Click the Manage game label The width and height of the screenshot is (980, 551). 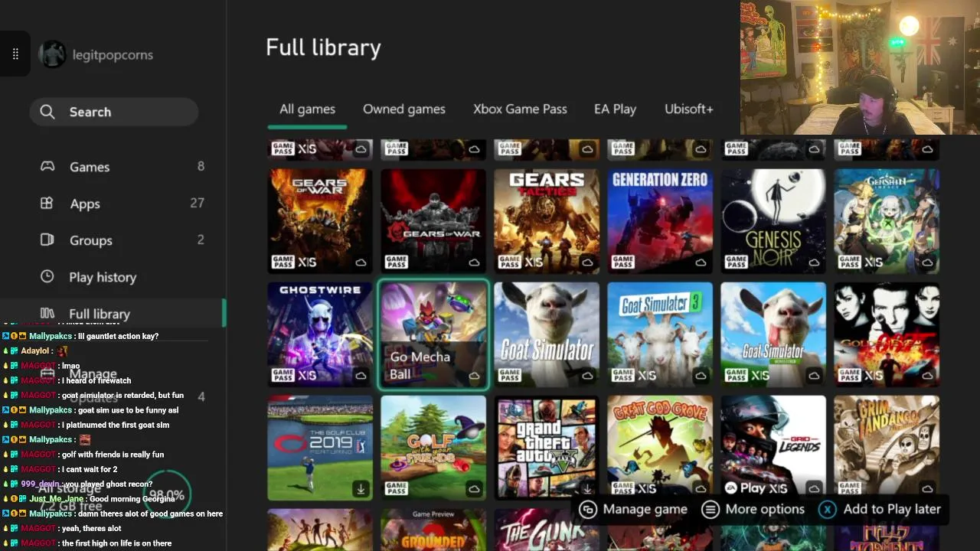[645, 509]
